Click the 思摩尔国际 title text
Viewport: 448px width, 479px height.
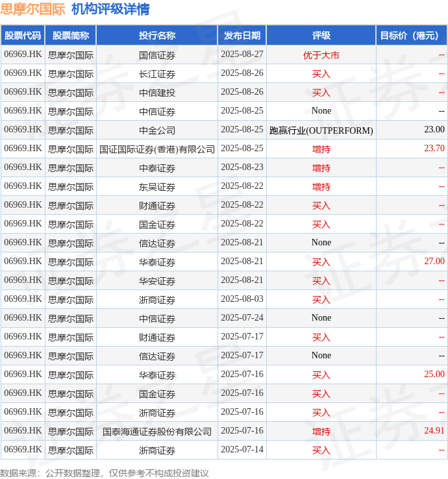coord(32,9)
